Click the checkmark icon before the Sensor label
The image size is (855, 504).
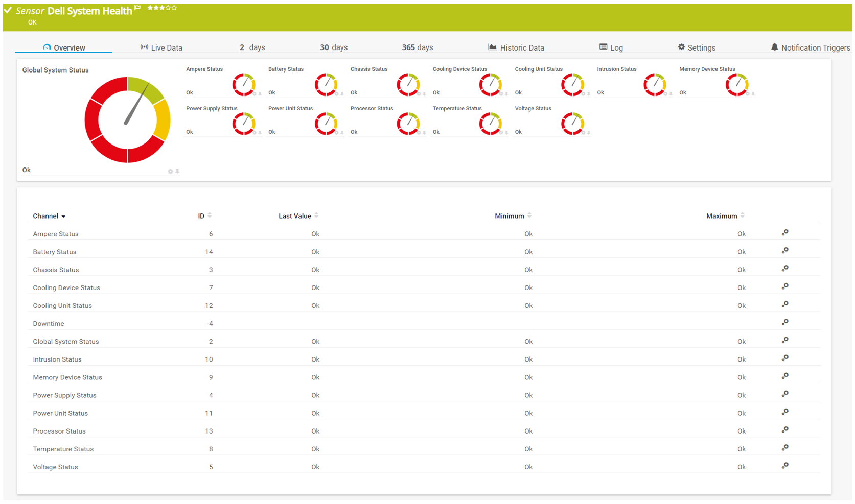click(8, 10)
